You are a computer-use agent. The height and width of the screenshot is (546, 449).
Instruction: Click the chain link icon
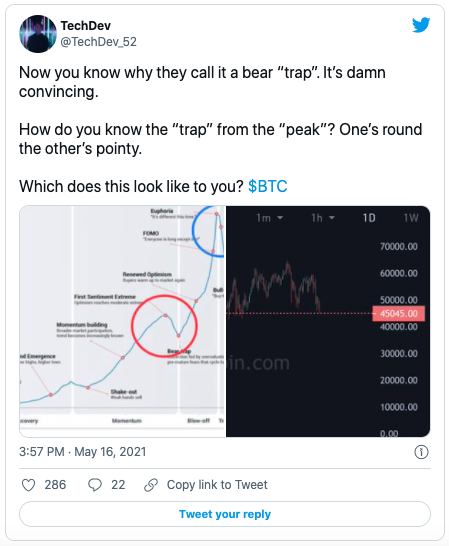(151, 485)
